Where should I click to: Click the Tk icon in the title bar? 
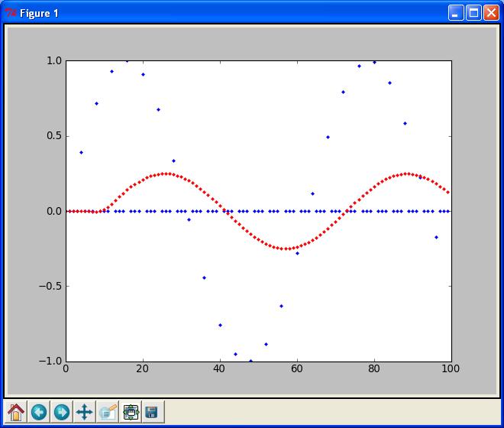coord(11,13)
